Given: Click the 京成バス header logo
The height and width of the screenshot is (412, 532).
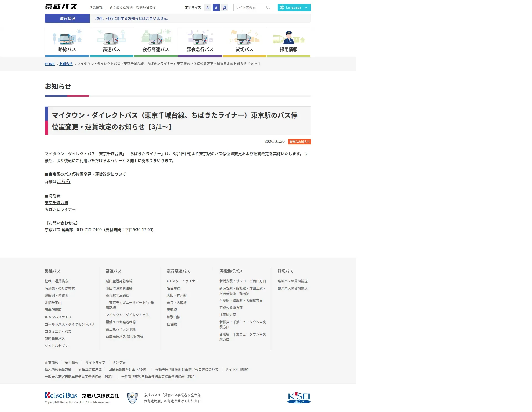Looking at the screenshot, I should point(61,7).
